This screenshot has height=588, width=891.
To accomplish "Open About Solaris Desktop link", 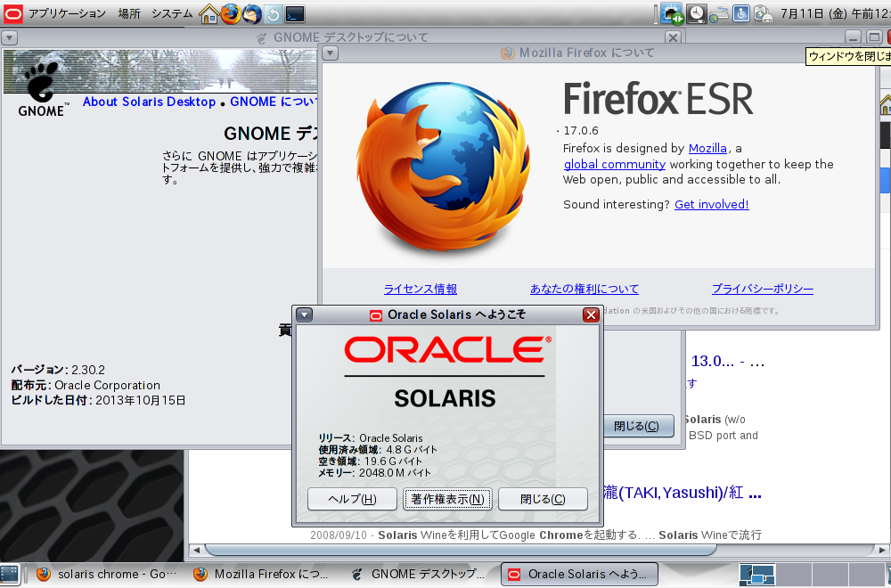I will [x=149, y=102].
